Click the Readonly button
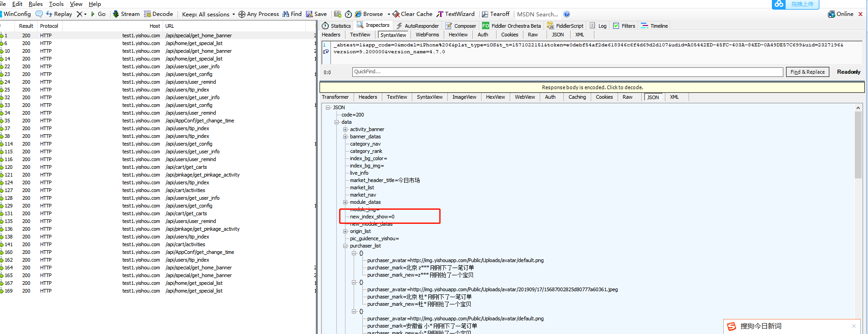 pos(848,72)
